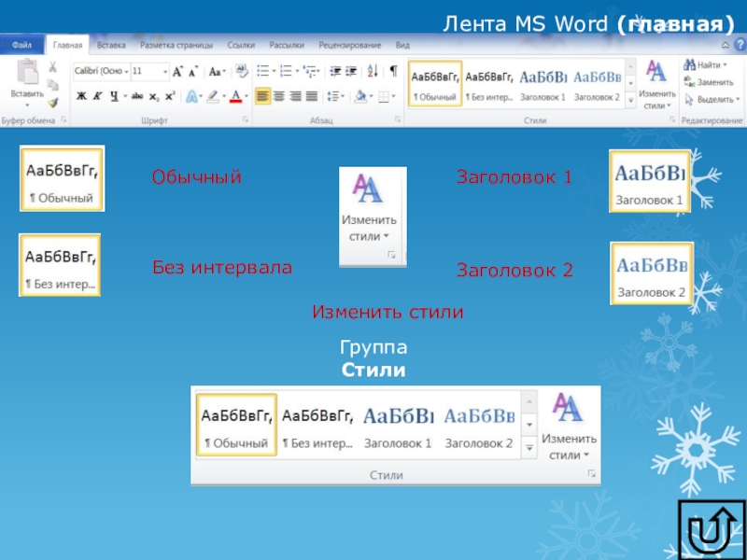
Task: Apply Обычный style in the top ribbon gallery
Action: [435, 83]
